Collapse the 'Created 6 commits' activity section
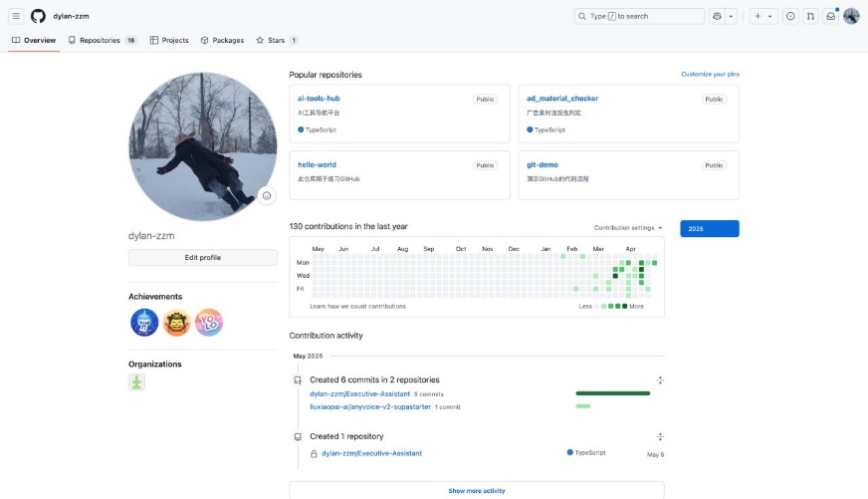The width and height of the screenshot is (868, 499). 660,380
